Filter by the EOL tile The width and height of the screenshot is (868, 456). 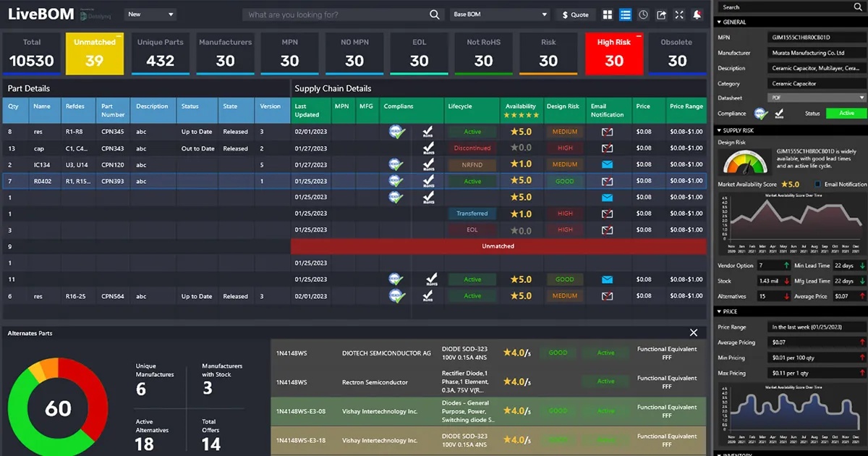pos(419,53)
